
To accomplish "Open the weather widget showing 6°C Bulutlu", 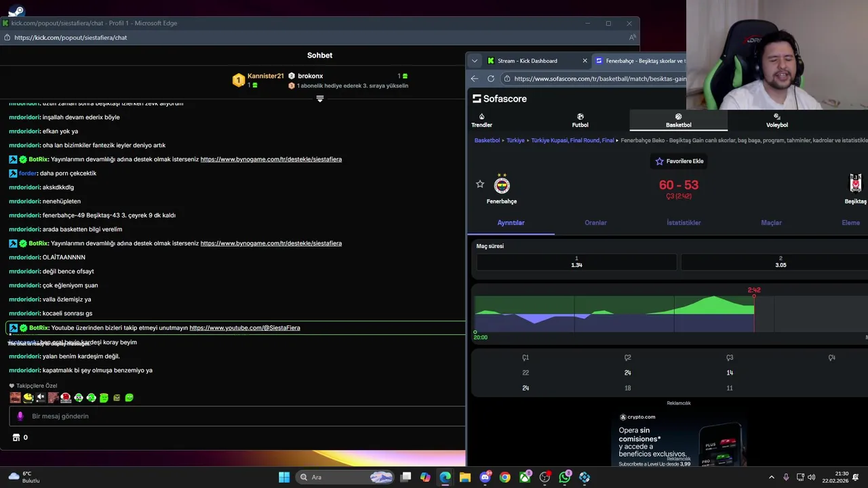I will click(x=23, y=477).
